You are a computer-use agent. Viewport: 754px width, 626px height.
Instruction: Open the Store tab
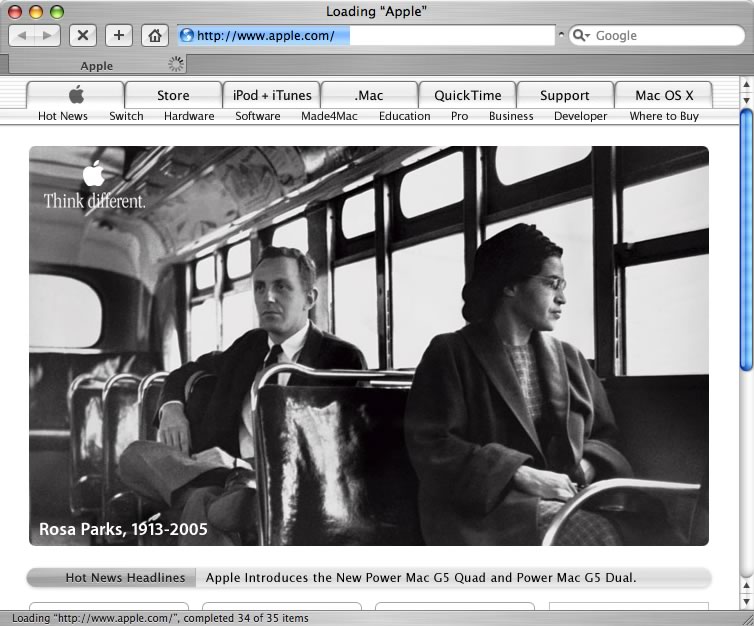[173, 95]
